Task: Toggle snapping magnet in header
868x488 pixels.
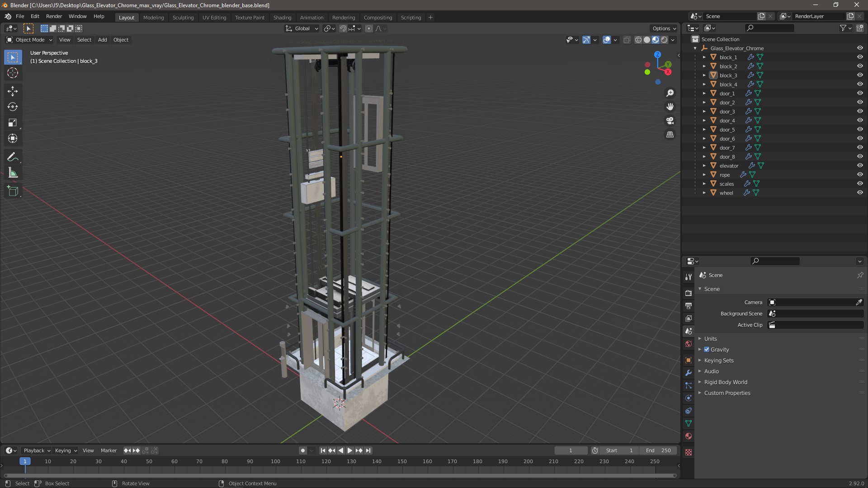Action: 343,28
